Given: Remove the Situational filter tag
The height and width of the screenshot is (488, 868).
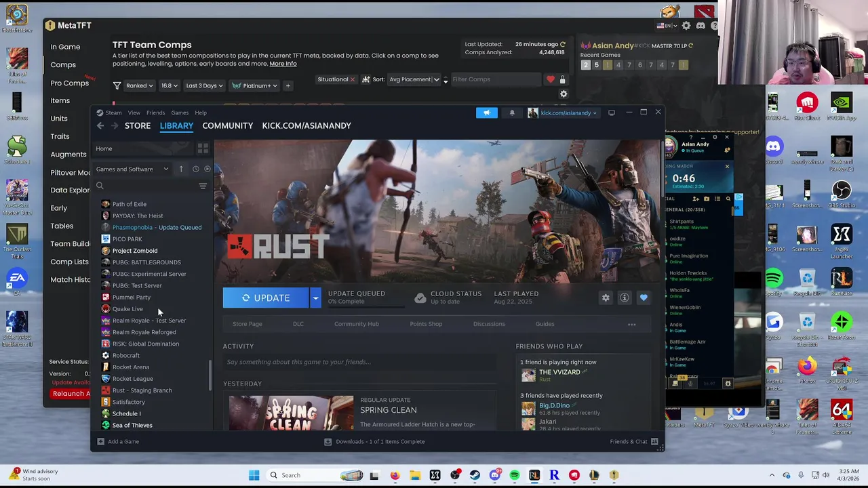Looking at the screenshot, I should tap(352, 79).
